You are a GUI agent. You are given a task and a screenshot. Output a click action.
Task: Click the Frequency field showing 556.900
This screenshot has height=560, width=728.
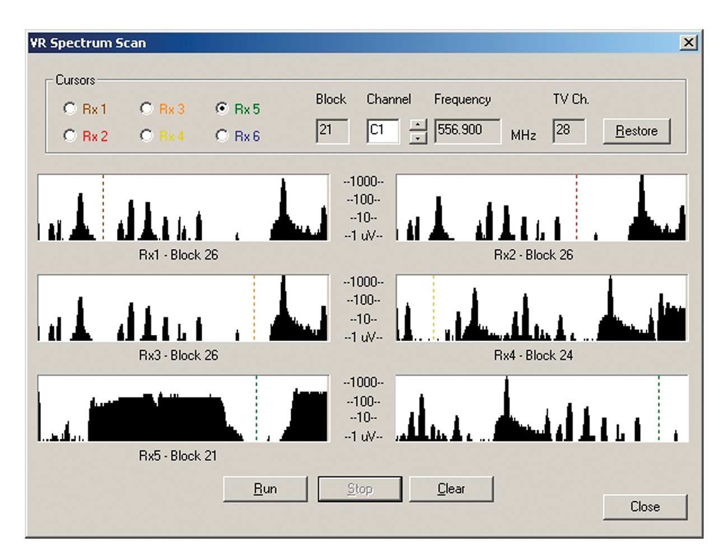point(468,130)
